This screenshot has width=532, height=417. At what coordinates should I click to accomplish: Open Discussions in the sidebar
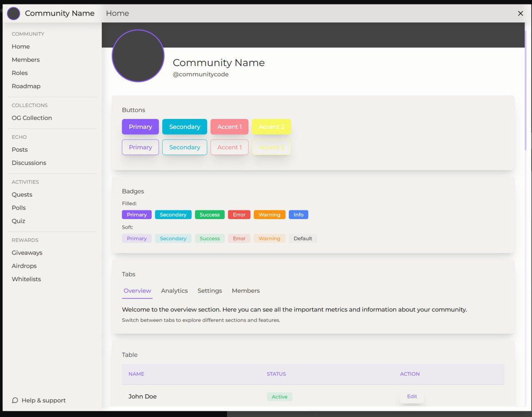[x=29, y=163]
